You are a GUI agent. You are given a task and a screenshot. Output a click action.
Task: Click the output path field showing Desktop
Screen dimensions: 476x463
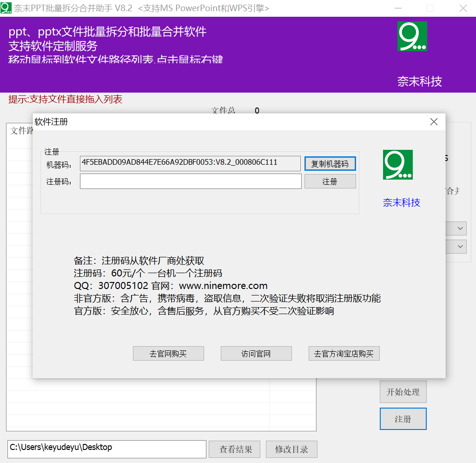(107, 449)
